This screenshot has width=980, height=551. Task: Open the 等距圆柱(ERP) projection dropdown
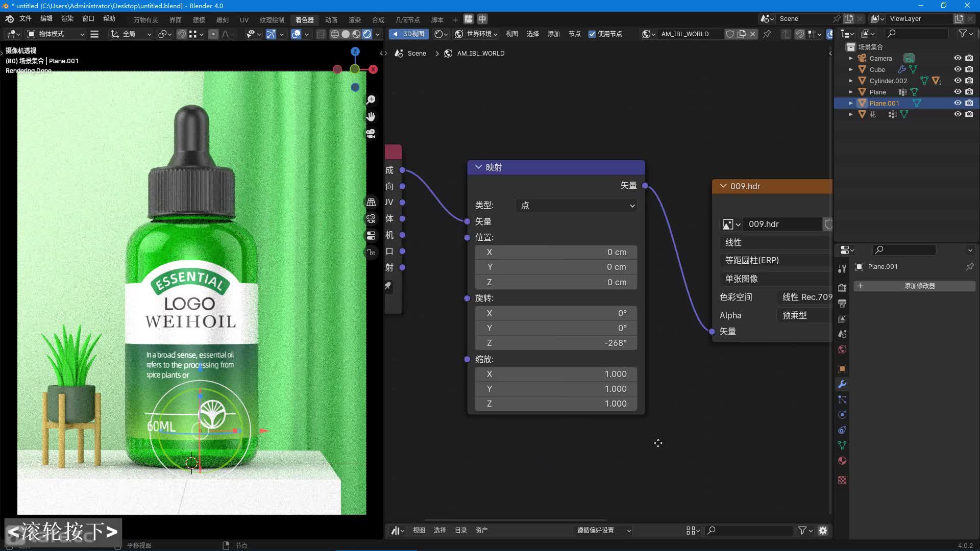click(x=776, y=260)
